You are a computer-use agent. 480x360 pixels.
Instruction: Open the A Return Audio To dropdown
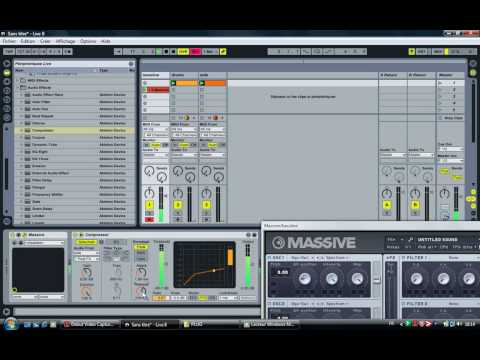393,155
